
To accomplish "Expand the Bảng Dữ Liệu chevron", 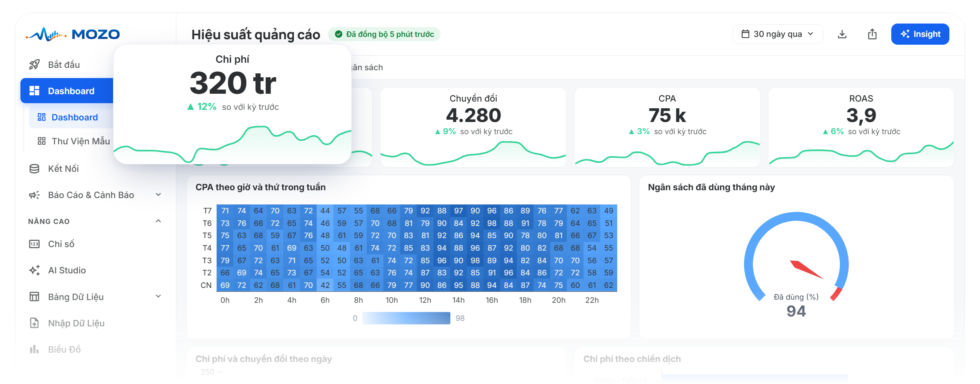I will pos(158,296).
